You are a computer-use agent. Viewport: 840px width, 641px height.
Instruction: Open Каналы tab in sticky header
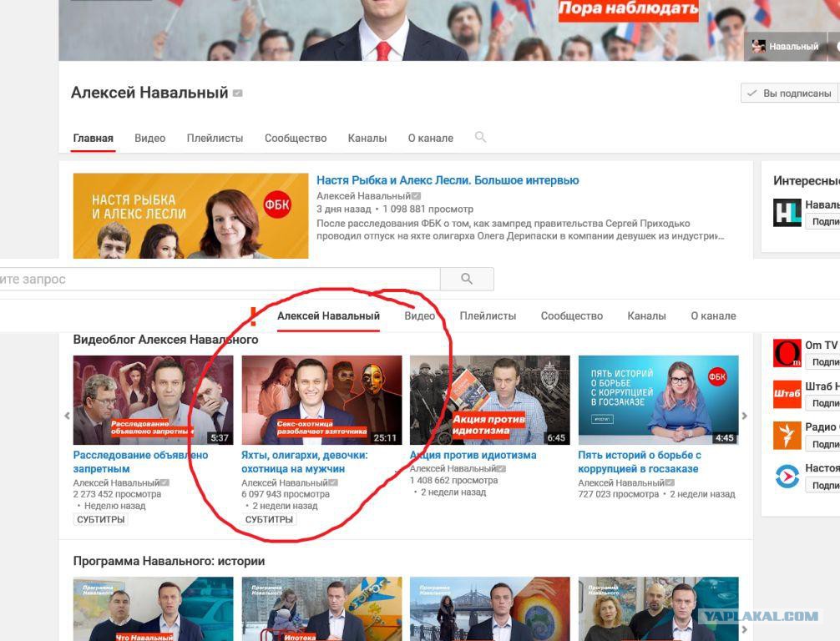(646, 316)
